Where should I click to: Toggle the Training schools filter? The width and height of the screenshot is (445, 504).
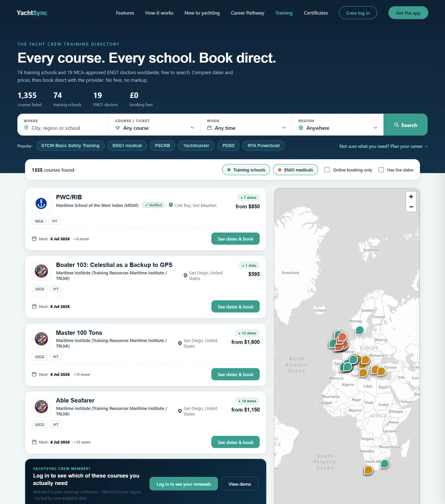pos(246,170)
